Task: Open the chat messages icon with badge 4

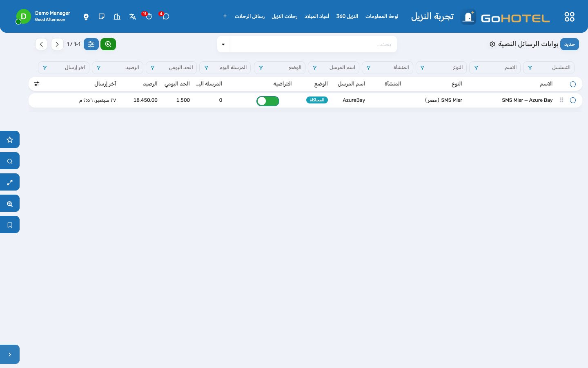Action: pyautogui.click(x=165, y=16)
